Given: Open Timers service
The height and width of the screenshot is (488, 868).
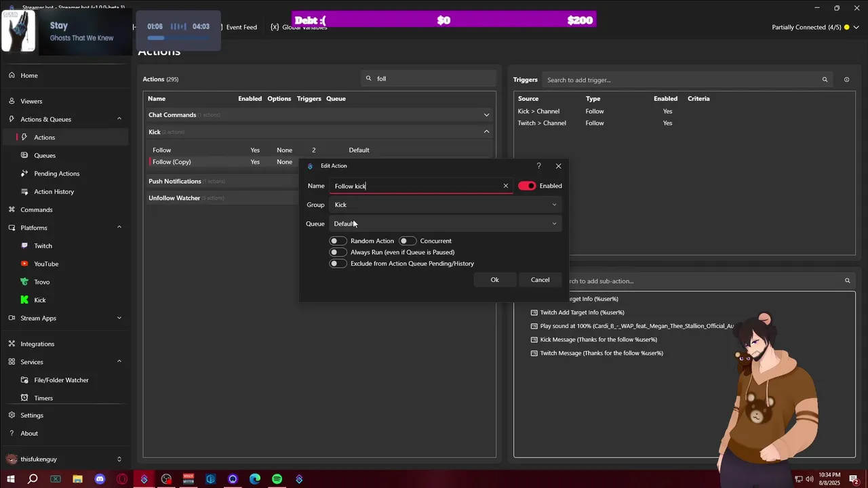Looking at the screenshot, I should point(43,398).
